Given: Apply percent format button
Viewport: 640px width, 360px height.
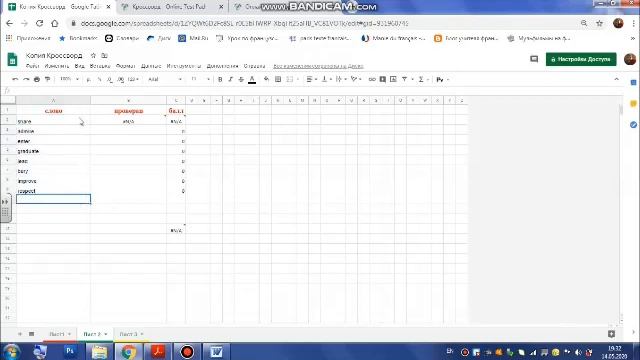Looking at the screenshot, I should click(99, 79).
